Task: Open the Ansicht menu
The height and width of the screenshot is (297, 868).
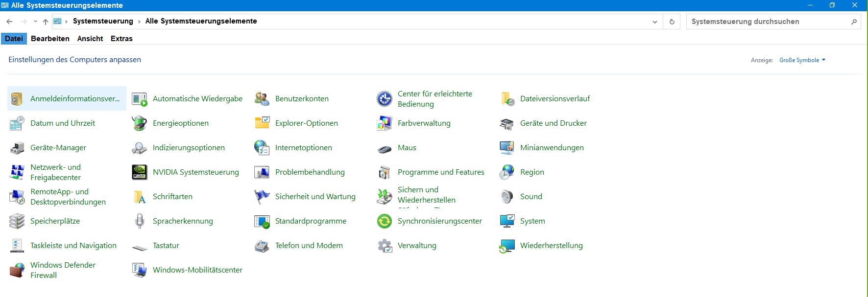Action: tap(90, 39)
